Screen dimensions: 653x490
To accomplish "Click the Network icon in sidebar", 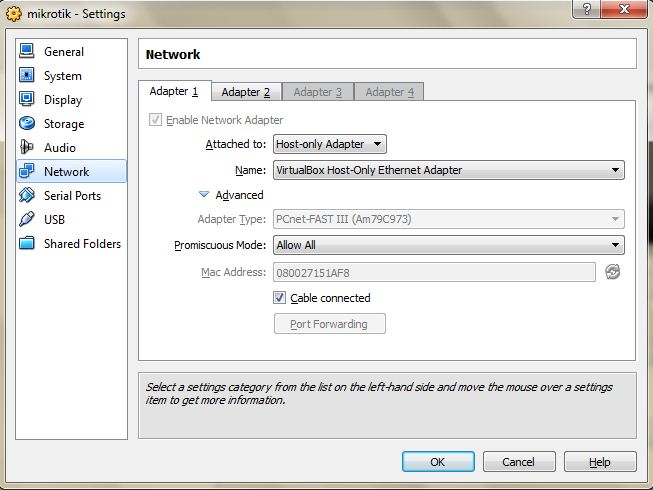I will point(27,171).
